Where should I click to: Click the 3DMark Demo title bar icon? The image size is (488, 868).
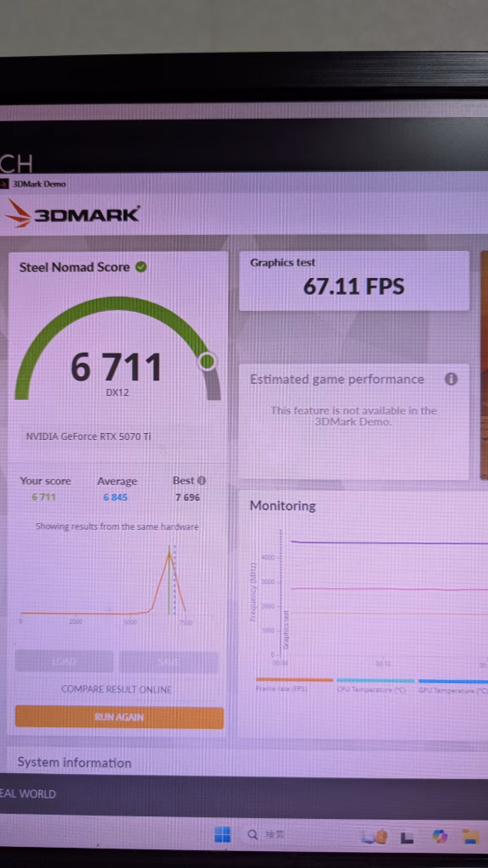tap(4, 184)
